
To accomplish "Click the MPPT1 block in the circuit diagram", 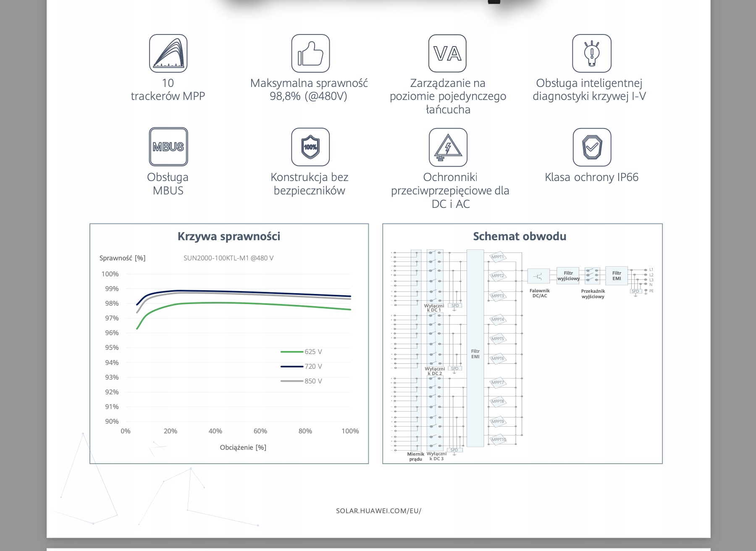I will click(498, 257).
